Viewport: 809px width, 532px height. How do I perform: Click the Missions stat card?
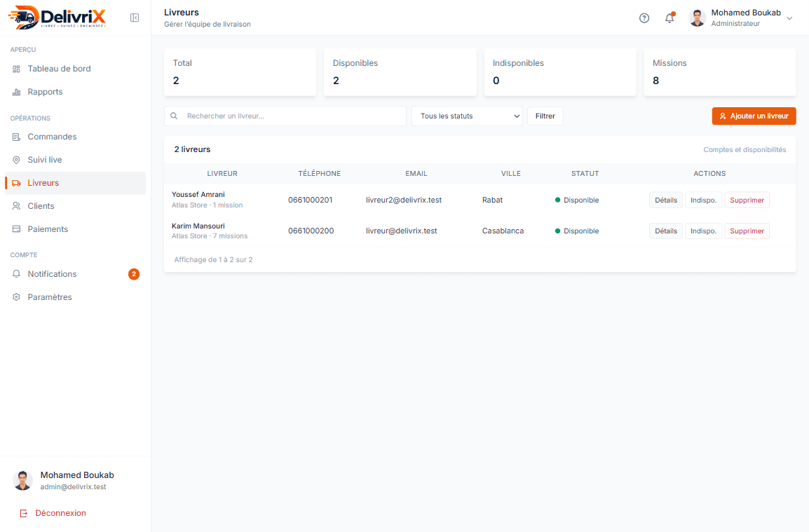pyautogui.click(x=720, y=72)
